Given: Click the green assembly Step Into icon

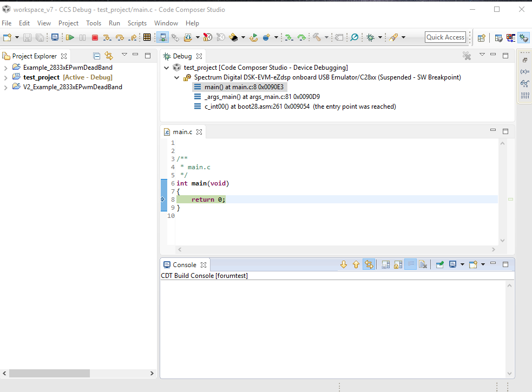Looking at the screenshot, I should click(x=289, y=37).
